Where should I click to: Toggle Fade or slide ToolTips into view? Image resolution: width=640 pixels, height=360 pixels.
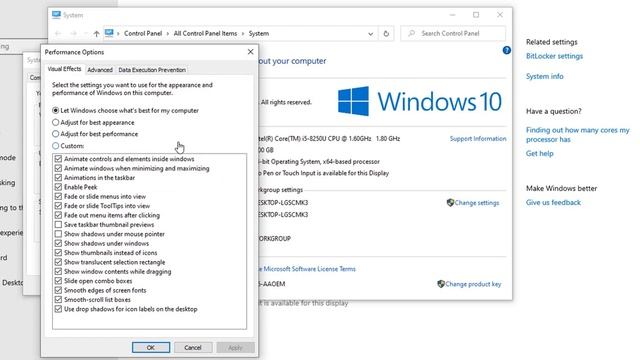click(58, 206)
